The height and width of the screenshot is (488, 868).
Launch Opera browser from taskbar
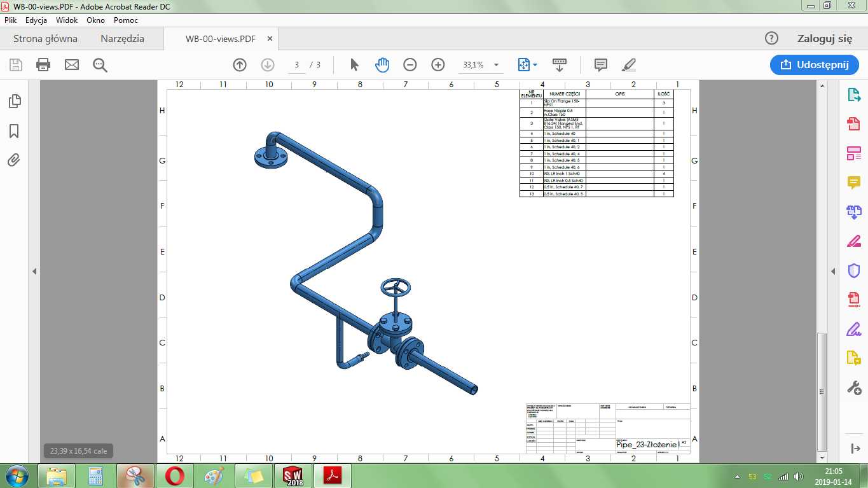[174, 475]
